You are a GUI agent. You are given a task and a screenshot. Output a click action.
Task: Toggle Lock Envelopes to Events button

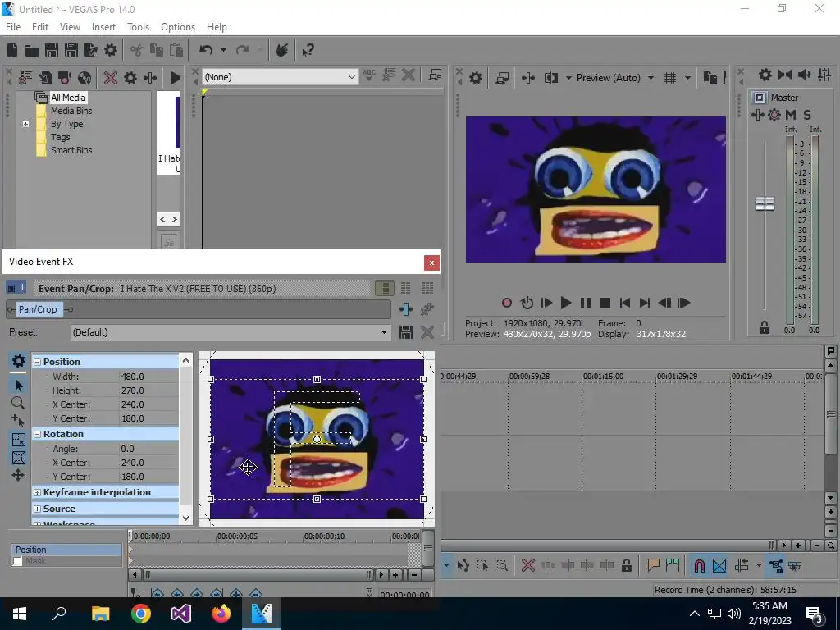[x=775, y=565]
